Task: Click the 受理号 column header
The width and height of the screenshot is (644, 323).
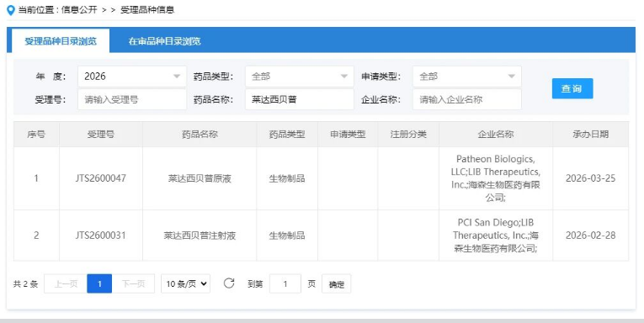Action: click(101, 135)
